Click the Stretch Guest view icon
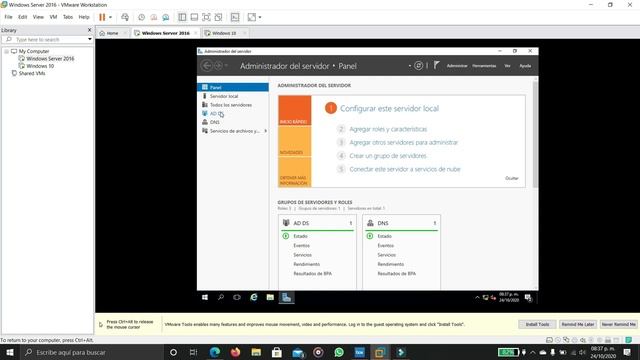 coord(252,17)
